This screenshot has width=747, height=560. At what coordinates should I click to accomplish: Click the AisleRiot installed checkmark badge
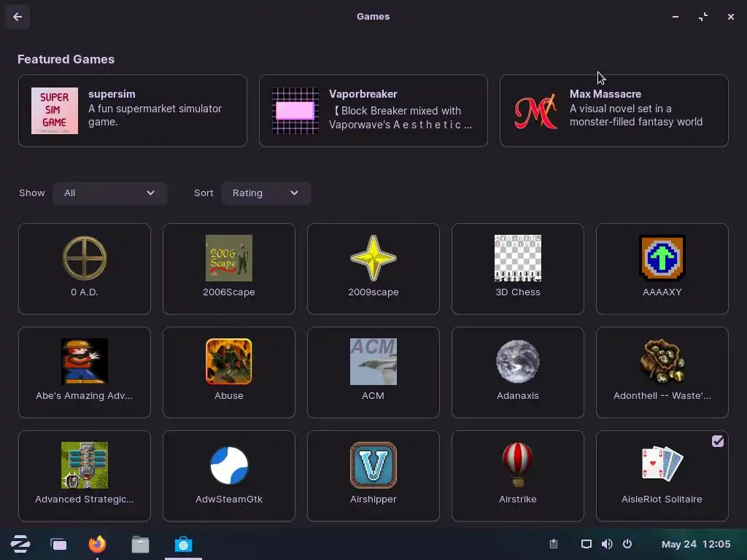[718, 441]
